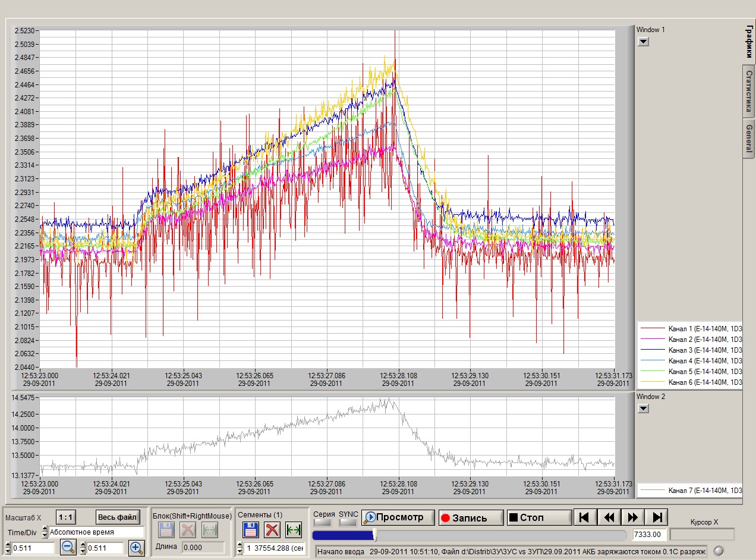756x559 pixels.
Task: Click the zoom out magnifier icon
Action: 68,548
